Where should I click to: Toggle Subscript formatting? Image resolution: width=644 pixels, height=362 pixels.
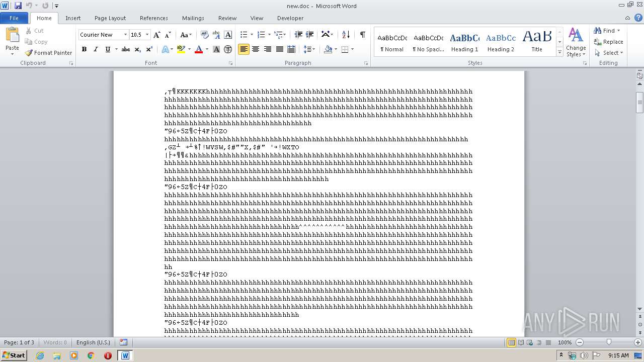coord(138,49)
